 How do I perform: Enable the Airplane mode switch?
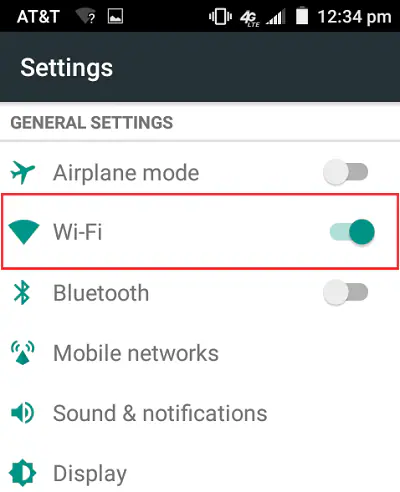coord(345,172)
